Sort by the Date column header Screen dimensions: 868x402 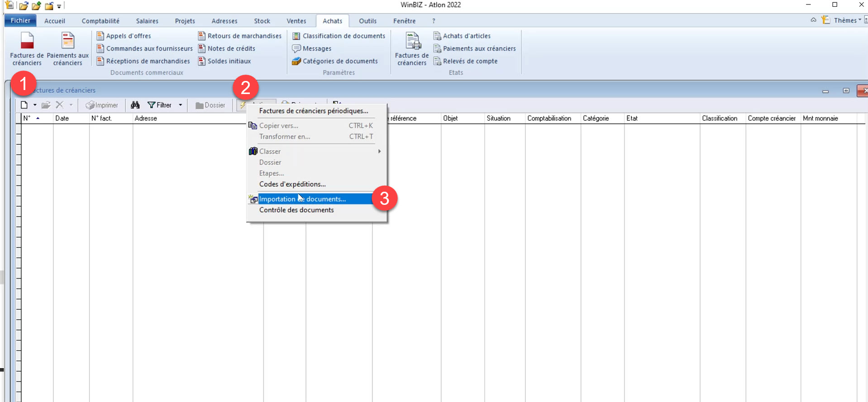[71, 118]
